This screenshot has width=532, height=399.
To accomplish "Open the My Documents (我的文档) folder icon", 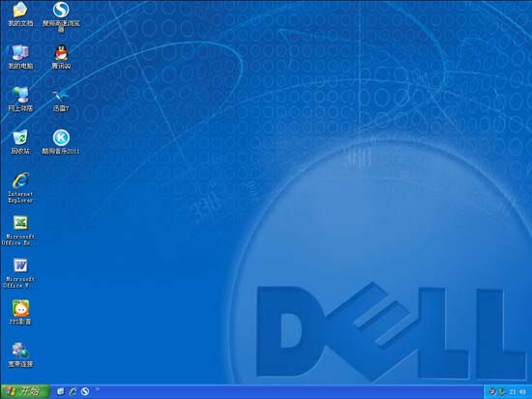I will [20, 10].
